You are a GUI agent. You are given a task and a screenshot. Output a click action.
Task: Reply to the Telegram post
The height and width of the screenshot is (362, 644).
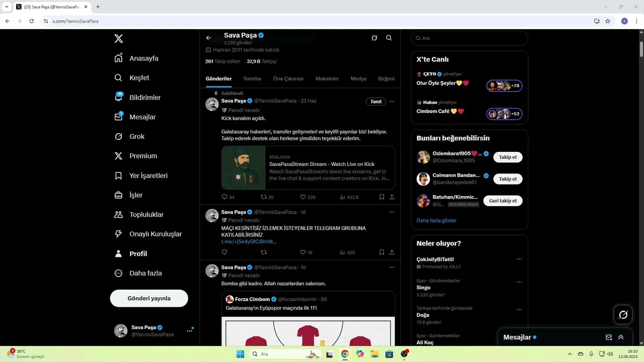point(224,252)
